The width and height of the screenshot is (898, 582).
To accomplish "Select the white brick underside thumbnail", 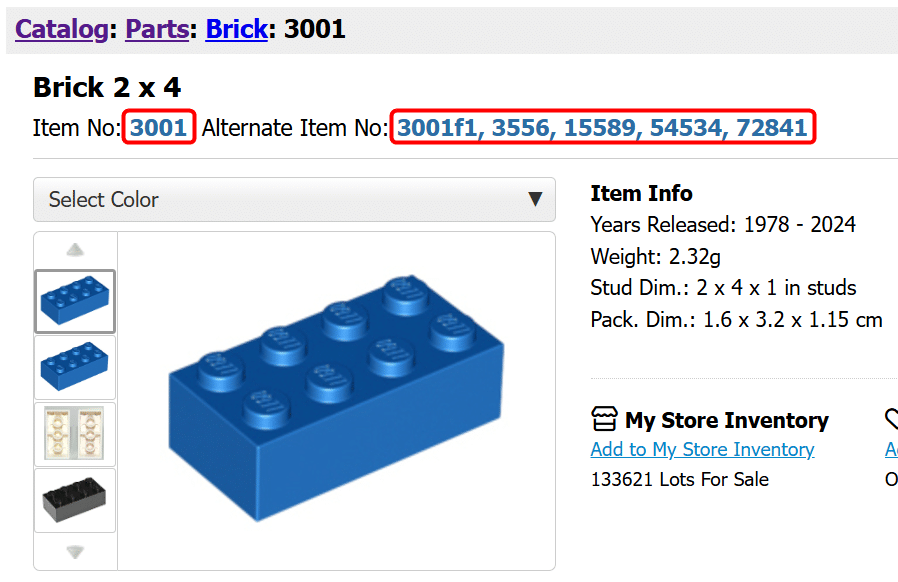I will [75, 434].
